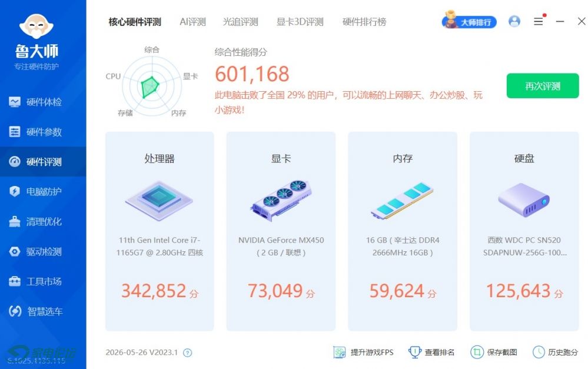
Task: Click the radar performance chart
Action: pos(152,87)
